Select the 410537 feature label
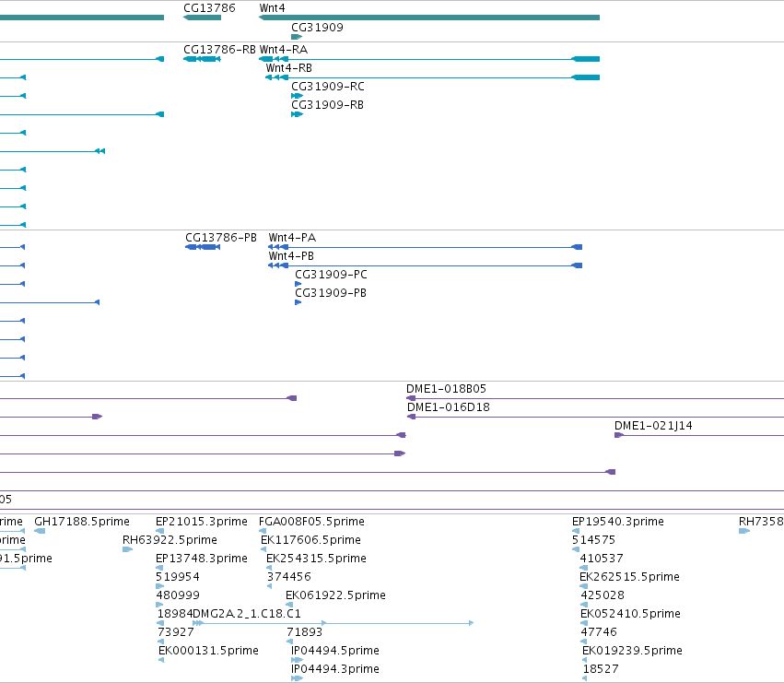The height and width of the screenshot is (683, 784). [x=602, y=559]
